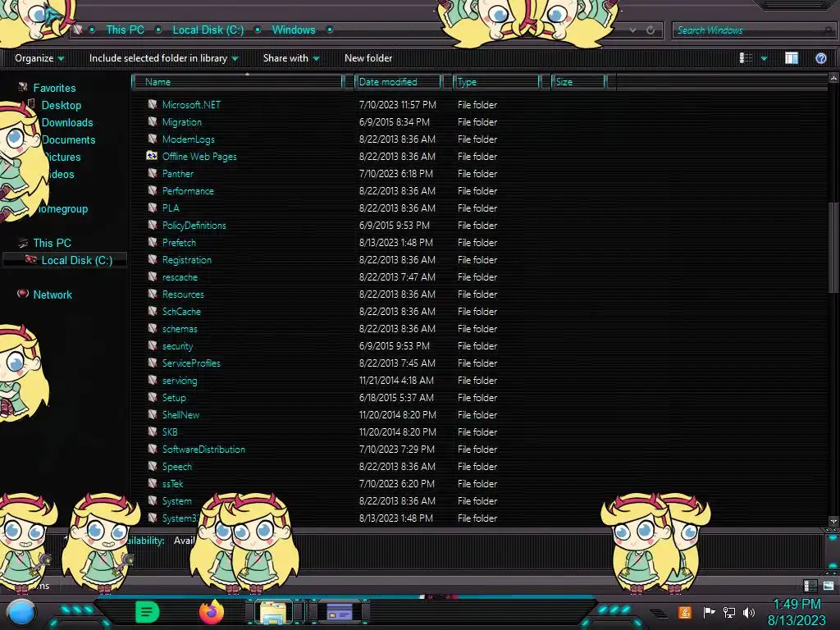Click the Windows breadcrumb segment
This screenshot has height=630, width=840.
[x=294, y=30]
